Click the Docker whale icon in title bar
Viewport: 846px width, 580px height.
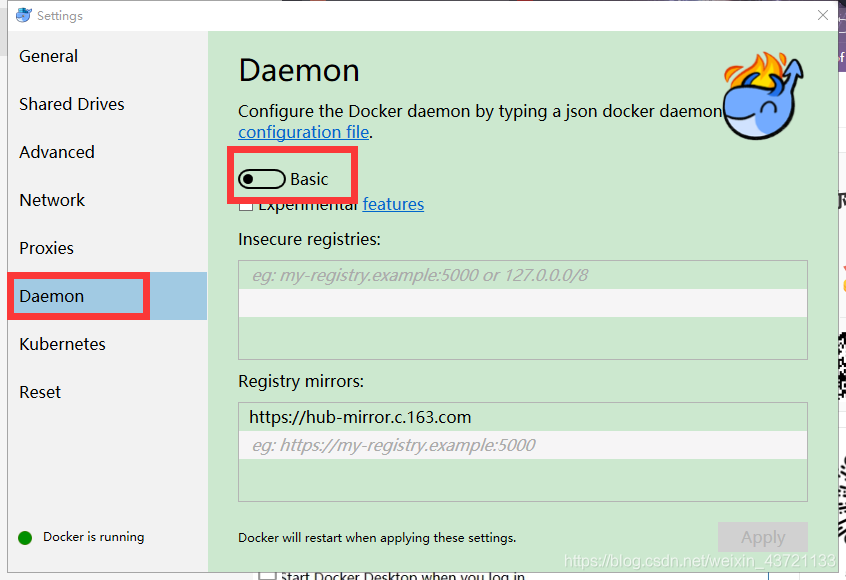(x=24, y=15)
